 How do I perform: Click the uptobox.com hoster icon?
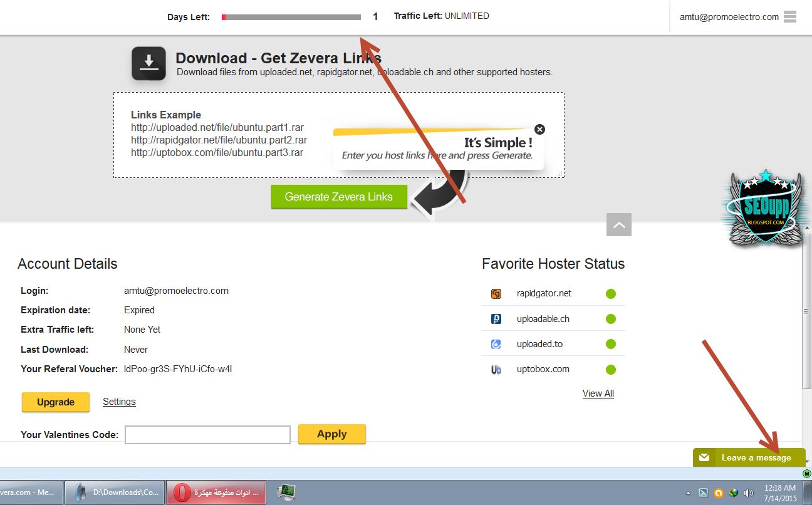(x=496, y=370)
